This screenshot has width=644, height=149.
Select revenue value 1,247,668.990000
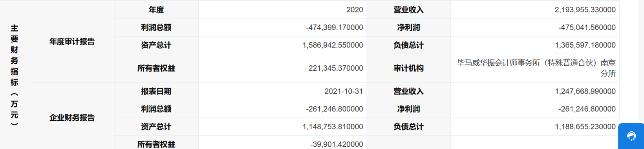coord(585,92)
